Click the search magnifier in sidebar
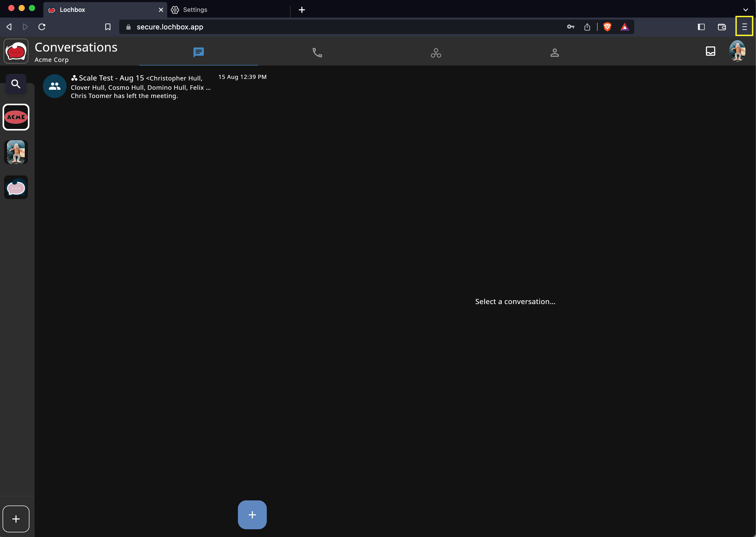This screenshot has height=537, width=756. coord(16,84)
